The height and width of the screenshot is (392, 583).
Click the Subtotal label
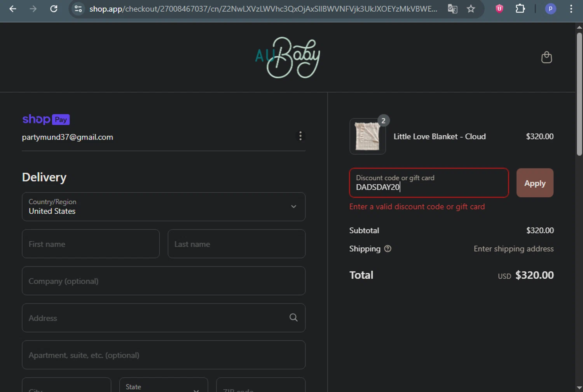click(x=364, y=230)
